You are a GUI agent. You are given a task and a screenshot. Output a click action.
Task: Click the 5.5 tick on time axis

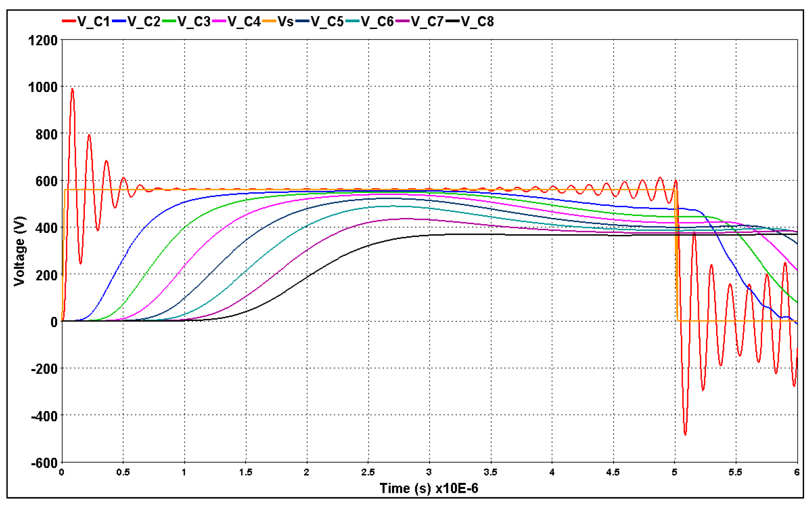tap(735, 473)
